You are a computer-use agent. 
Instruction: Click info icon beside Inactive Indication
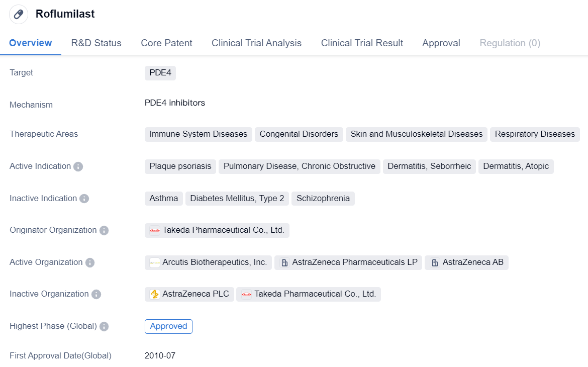[x=84, y=199]
